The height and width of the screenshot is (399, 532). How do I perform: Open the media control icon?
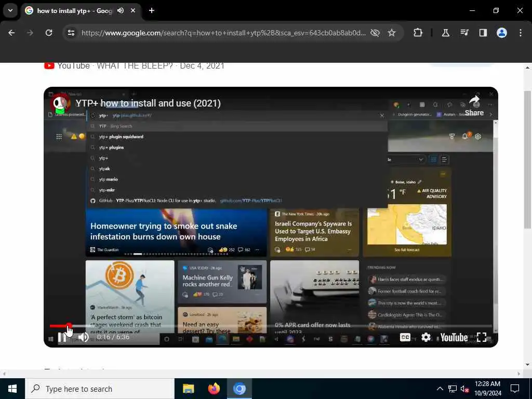coord(464,33)
